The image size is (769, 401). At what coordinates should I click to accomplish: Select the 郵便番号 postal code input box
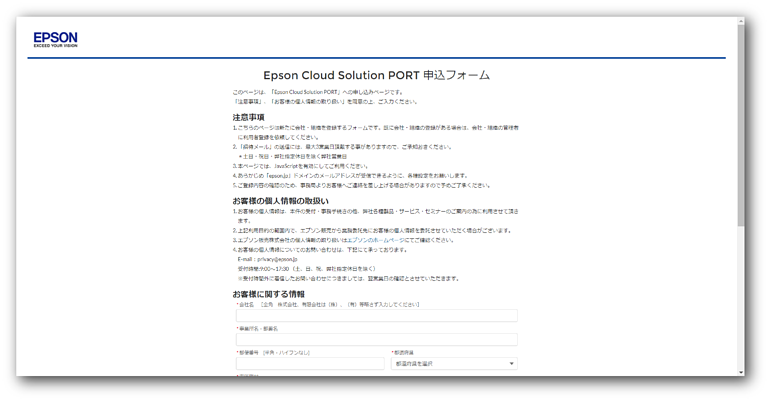coord(310,364)
